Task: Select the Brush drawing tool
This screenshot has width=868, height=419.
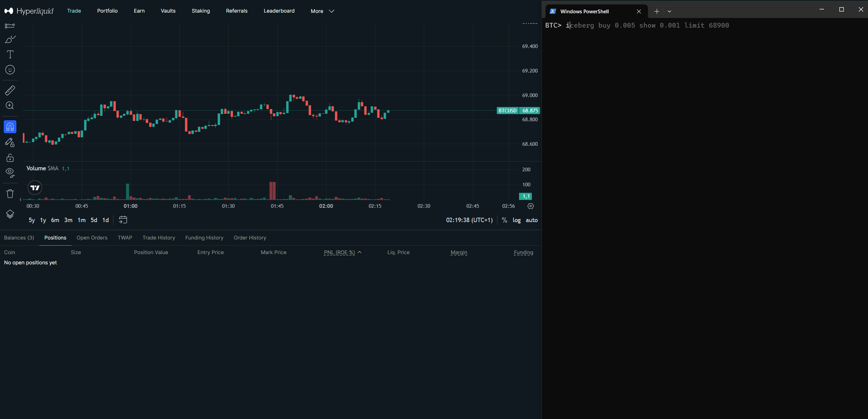Action: (10, 39)
